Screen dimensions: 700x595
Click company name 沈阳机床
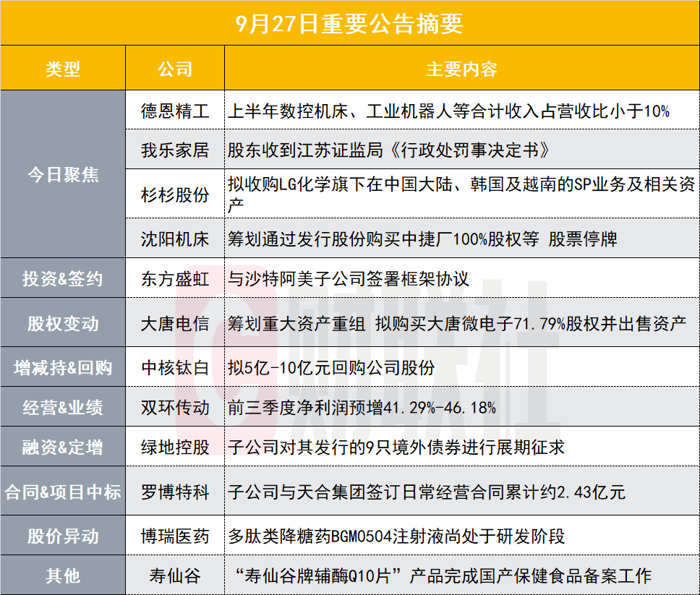175,239
